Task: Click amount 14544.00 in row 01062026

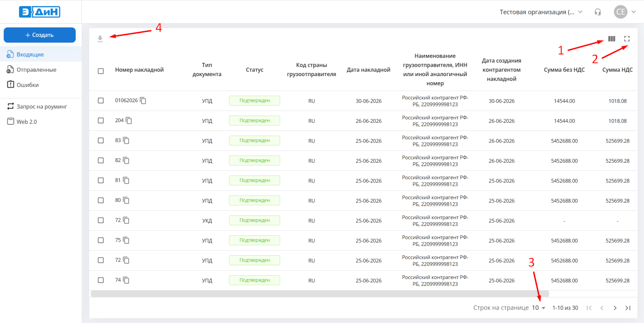Action: pos(564,101)
